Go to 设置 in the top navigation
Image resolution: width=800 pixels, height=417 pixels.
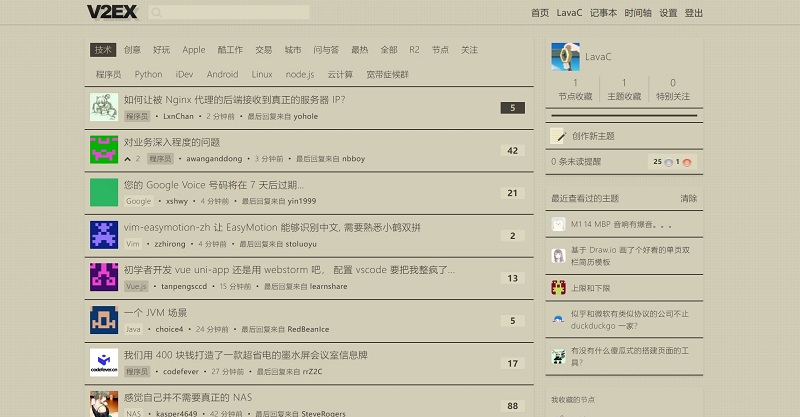(x=668, y=13)
